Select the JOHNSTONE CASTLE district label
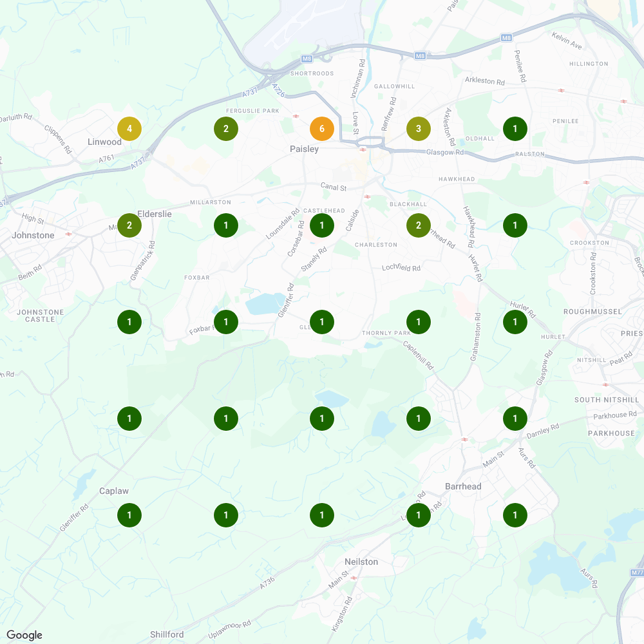This screenshot has height=644, width=644. tap(40, 316)
